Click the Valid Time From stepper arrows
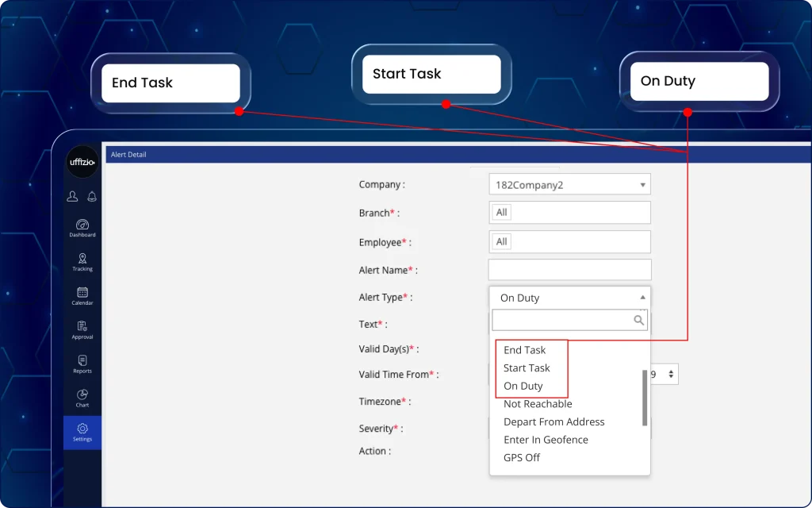Viewport: 812px width, 508px height. (671, 375)
